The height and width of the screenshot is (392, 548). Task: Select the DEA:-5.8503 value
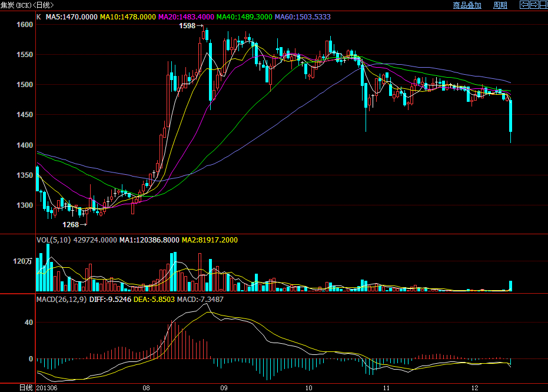point(154,300)
